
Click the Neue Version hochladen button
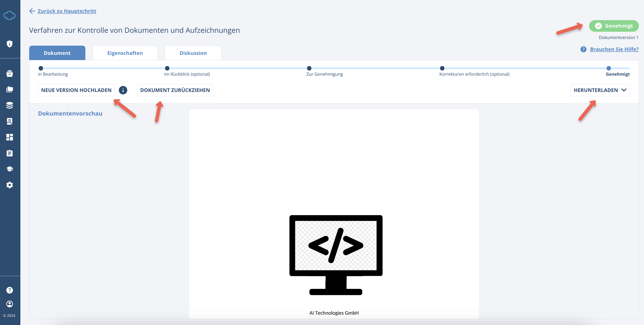[x=76, y=90]
